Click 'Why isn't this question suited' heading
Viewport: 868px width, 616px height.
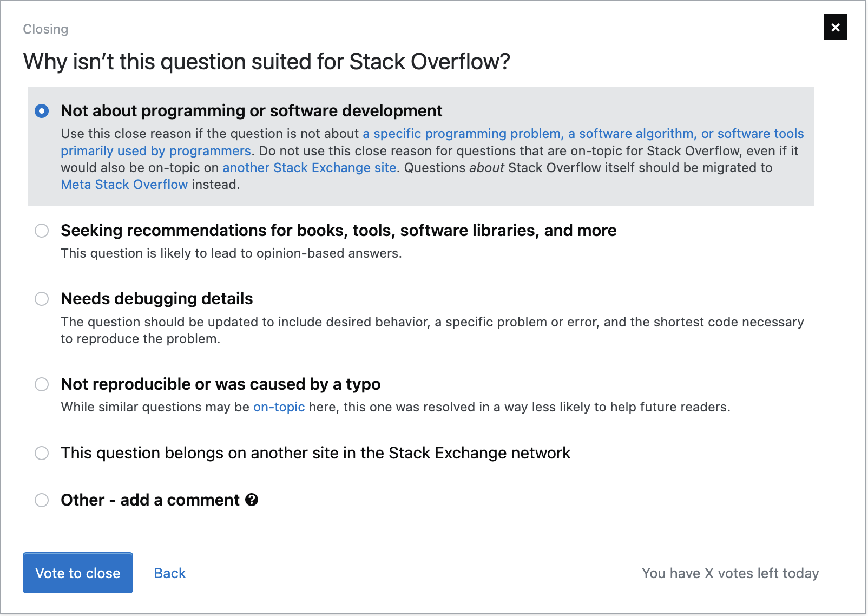(x=267, y=62)
